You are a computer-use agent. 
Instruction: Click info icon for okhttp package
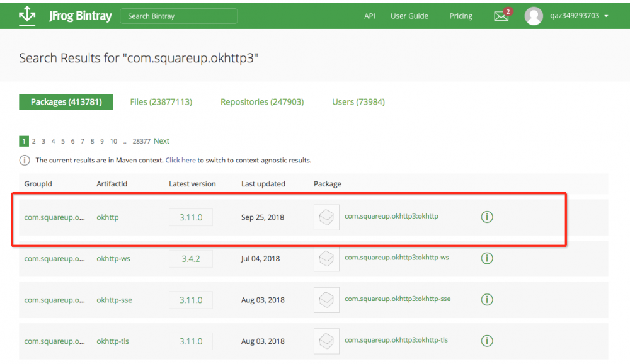click(x=487, y=217)
